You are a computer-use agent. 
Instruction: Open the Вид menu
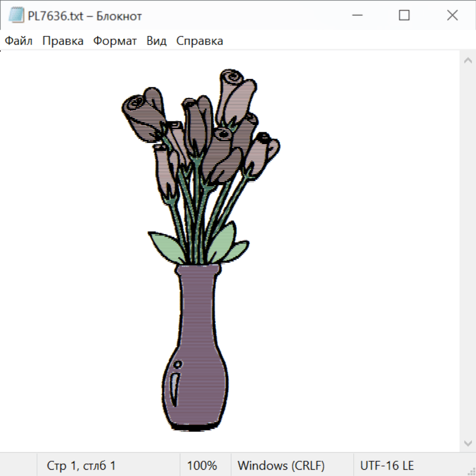[x=157, y=41]
